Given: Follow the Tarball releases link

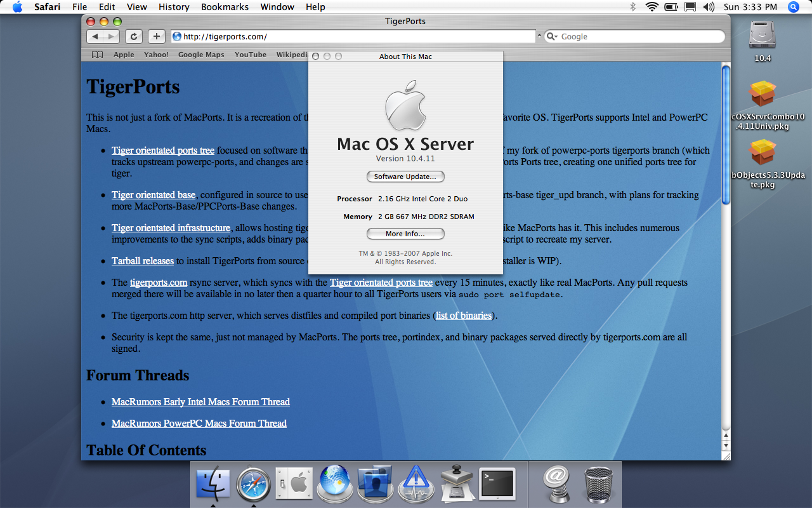Looking at the screenshot, I should (x=143, y=261).
